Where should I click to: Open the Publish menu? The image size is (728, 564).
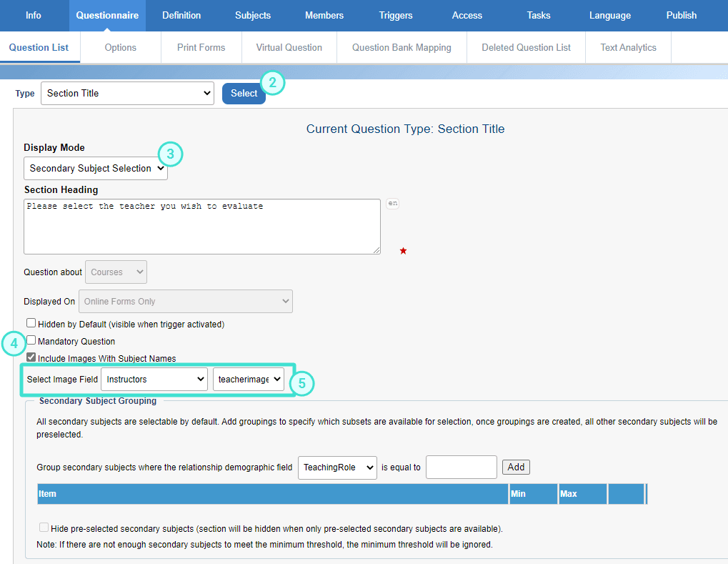680,14
